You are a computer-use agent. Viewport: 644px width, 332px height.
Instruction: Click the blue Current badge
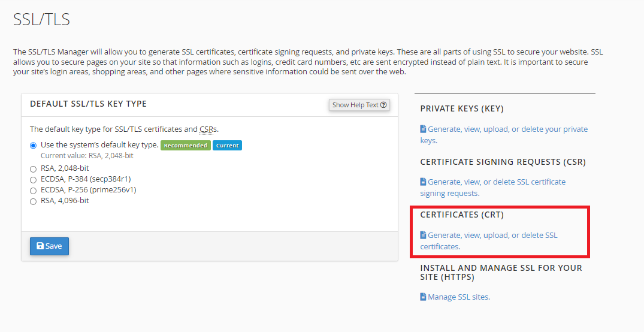point(227,146)
